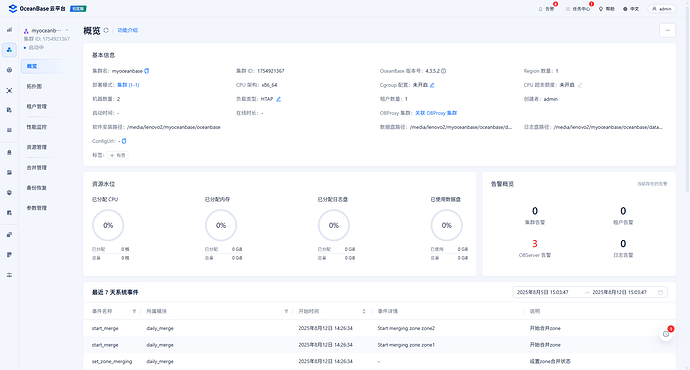The image size is (690, 370).
Task: Click the bell-shaped icon in the left sidebar
Action: point(9,152)
